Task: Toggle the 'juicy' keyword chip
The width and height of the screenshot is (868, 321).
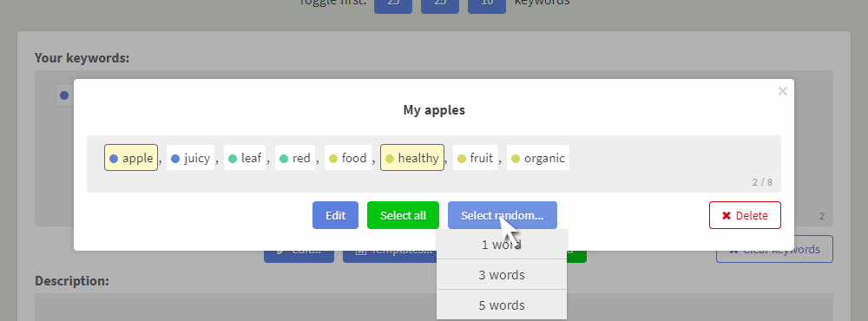Action: pyautogui.click(x=190, y=158)
